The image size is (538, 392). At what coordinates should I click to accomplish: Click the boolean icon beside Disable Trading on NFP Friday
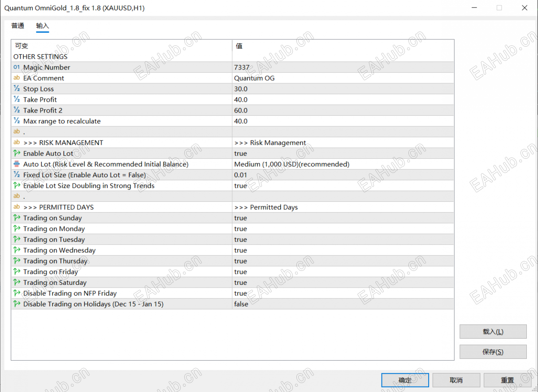[17, 293]
